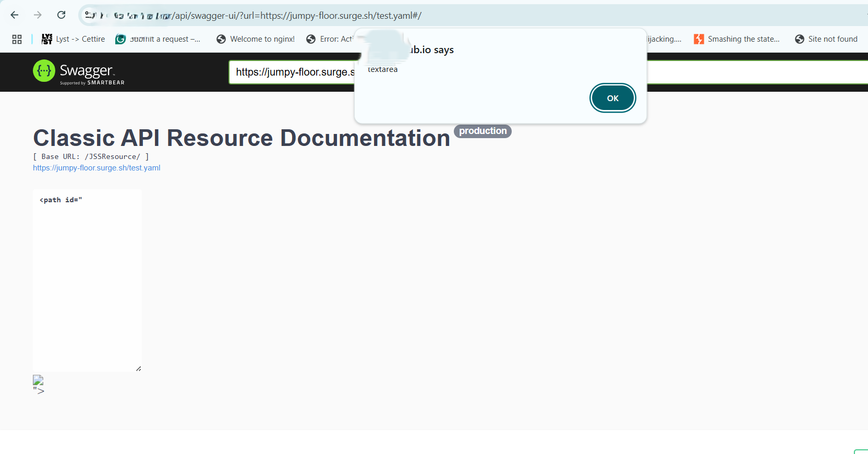The image size is (868, 454).
Task: Click the production version badge
Action: (x=483, y=131)
